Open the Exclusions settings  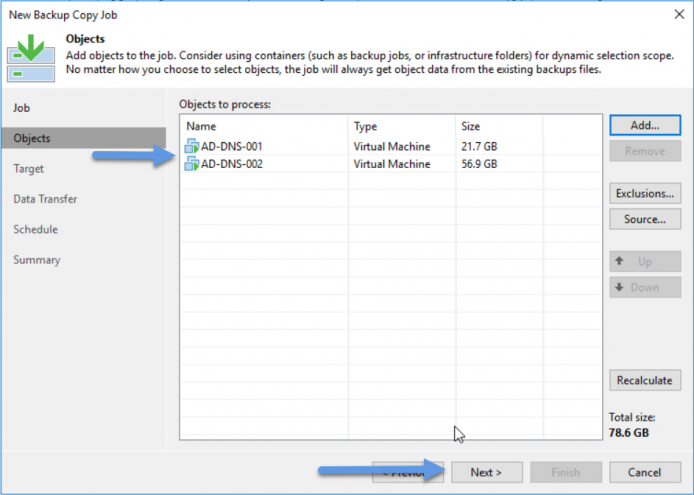click(x=645, y=193)
